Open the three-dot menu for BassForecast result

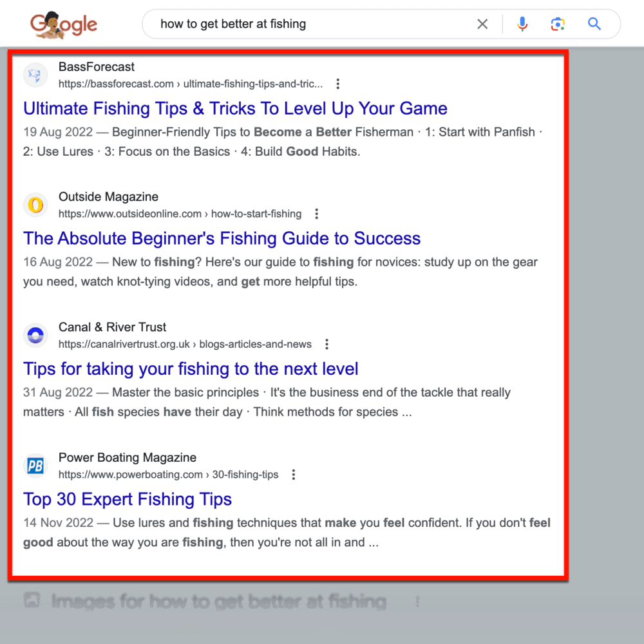pyautogui.click(x=337, y=83)
